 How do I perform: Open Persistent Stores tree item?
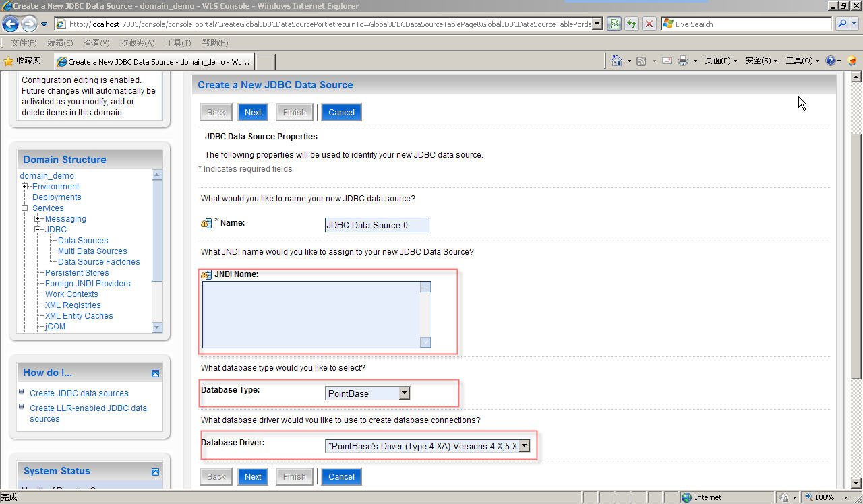(x=77, y=273)
